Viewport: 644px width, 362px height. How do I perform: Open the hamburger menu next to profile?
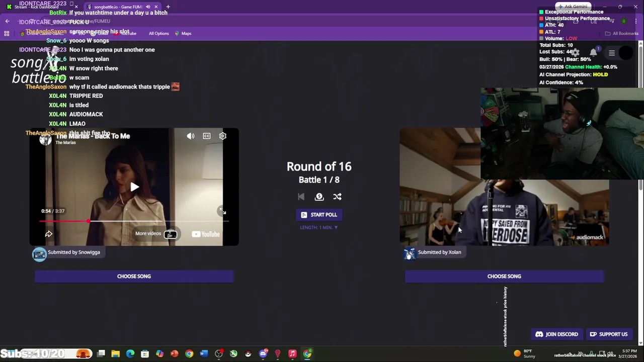click(612, 53)
